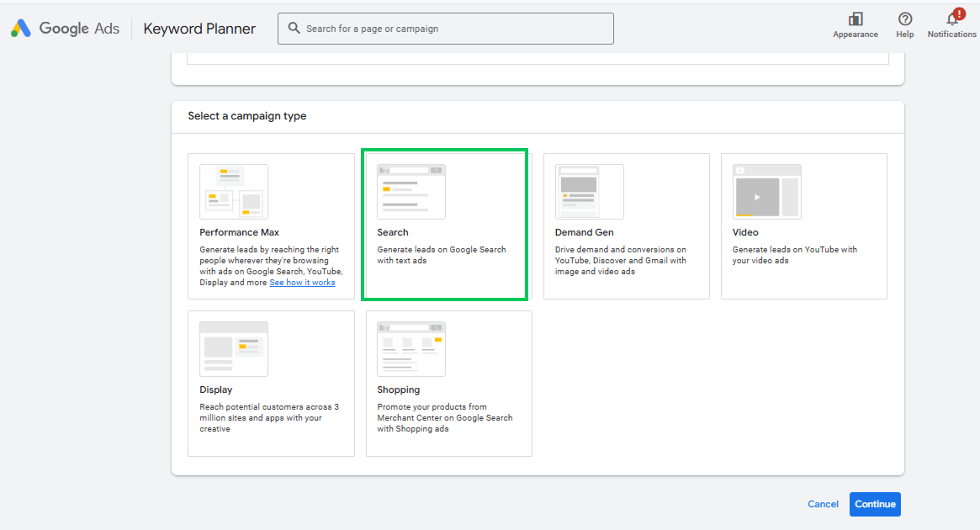Select the Video campaign play illustration

767,191
